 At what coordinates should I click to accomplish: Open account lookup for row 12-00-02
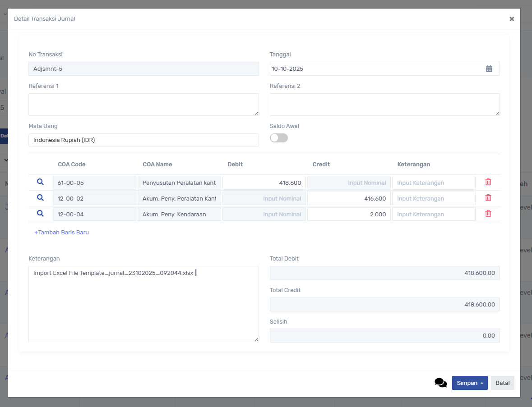(40, 198)
